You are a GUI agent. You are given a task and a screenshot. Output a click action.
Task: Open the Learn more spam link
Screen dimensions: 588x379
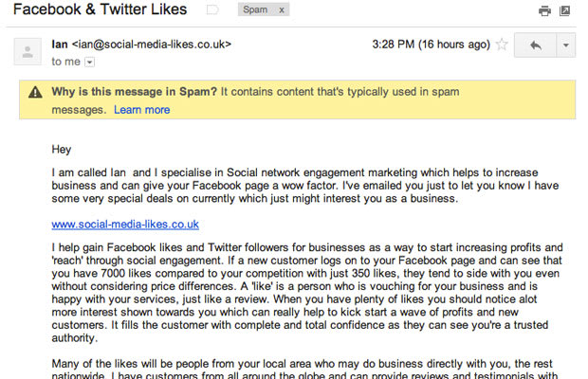coord(141,110)
